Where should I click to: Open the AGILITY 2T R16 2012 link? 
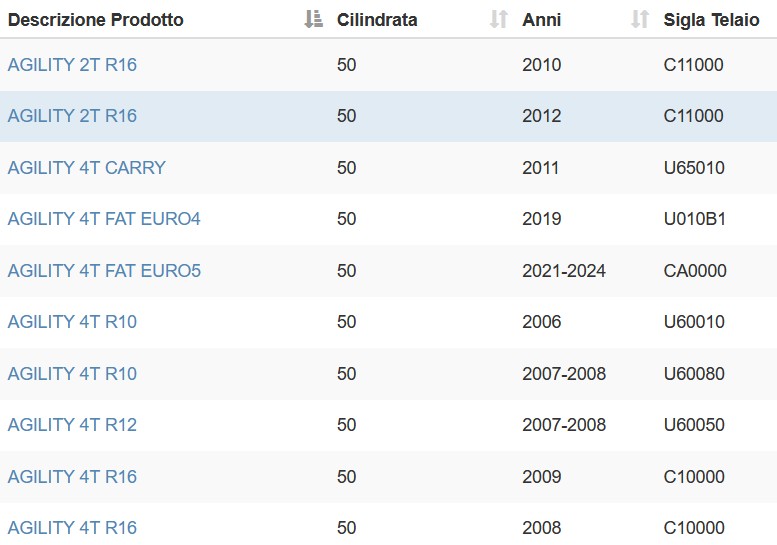(x=72, y=116)
